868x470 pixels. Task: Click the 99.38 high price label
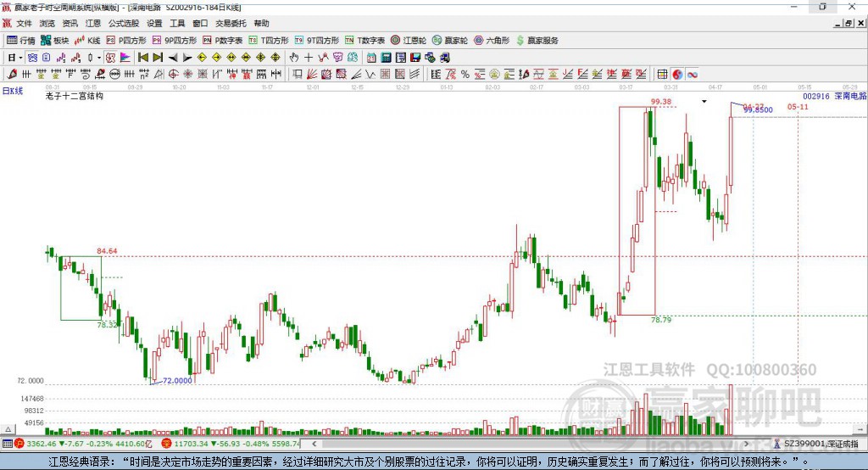click(661, 102)
